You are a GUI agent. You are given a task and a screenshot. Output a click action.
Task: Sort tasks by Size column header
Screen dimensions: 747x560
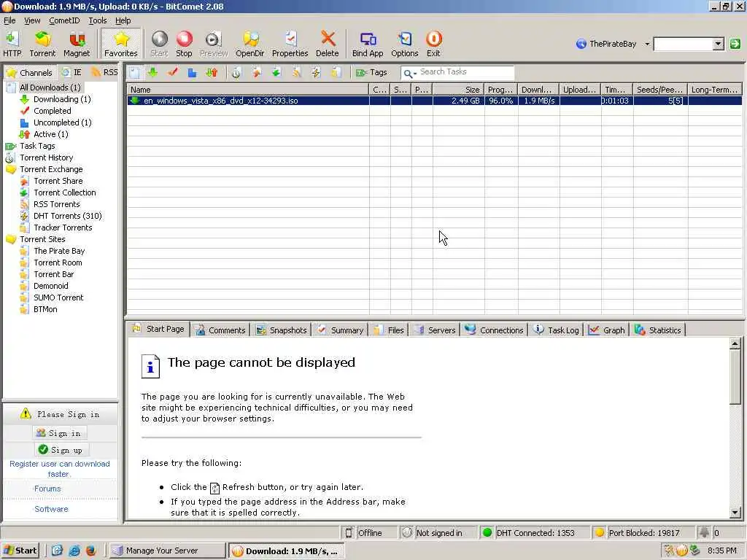tap(458, 90)
